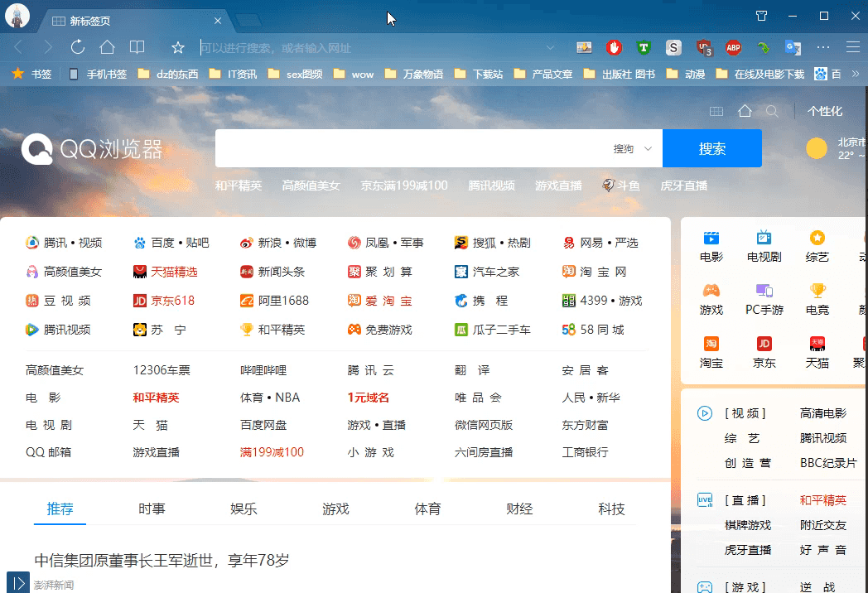Open a new tab with the tab-strip button
Viewport: 868px width, 593px height.
(248, 21)
